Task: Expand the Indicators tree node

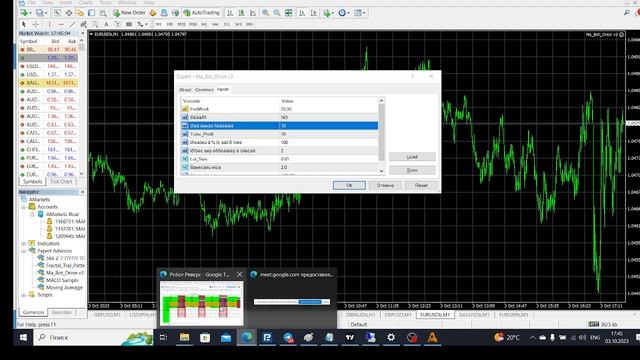Action: click(x=24, y=243)
